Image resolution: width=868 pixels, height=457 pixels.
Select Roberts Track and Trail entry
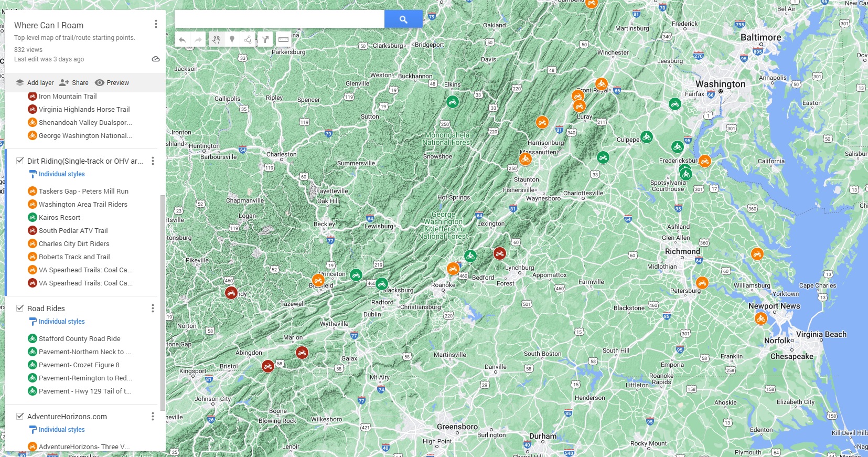(x=74, y=257)
